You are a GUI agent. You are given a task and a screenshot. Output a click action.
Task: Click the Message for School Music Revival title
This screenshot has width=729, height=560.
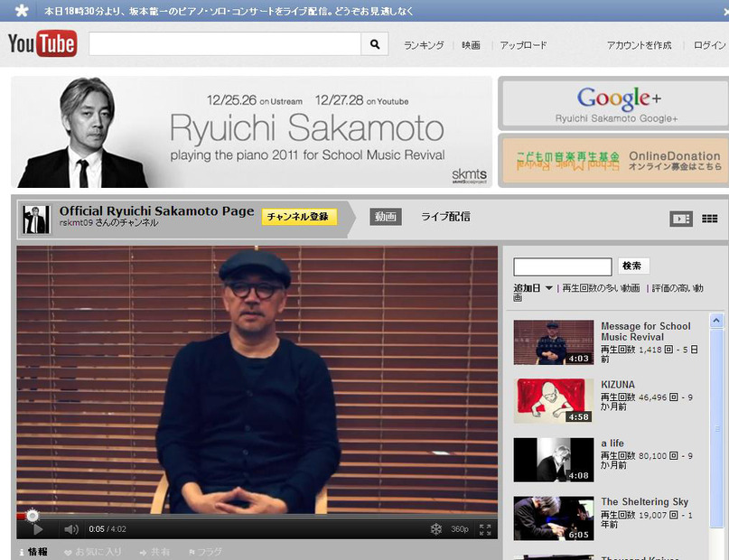tap(646, 331)
